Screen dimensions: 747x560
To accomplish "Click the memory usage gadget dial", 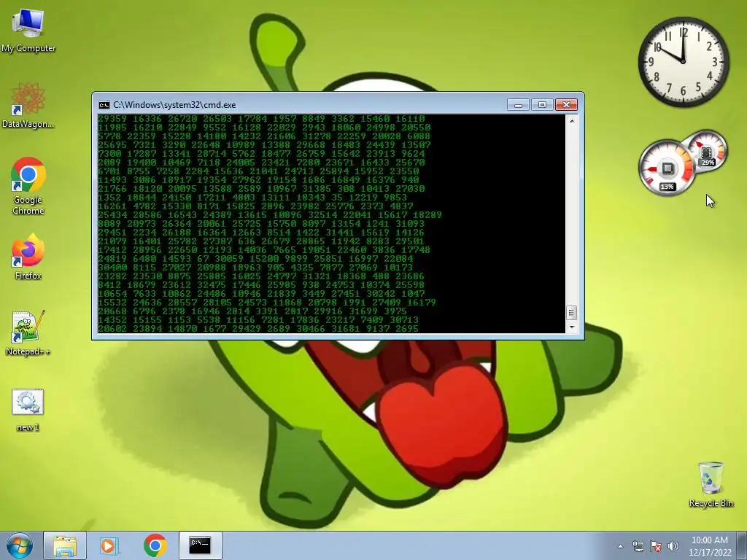I will 706,152.
